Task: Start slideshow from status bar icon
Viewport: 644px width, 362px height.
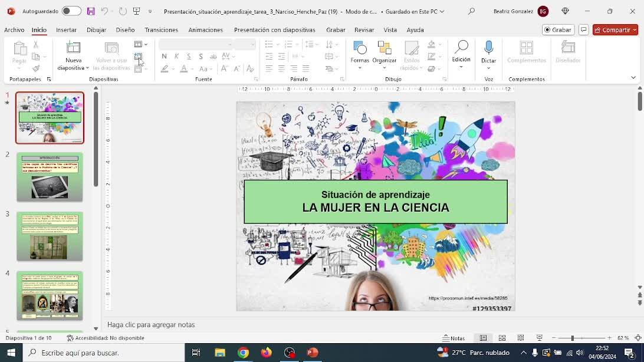Action: click(x=539, y=338)
